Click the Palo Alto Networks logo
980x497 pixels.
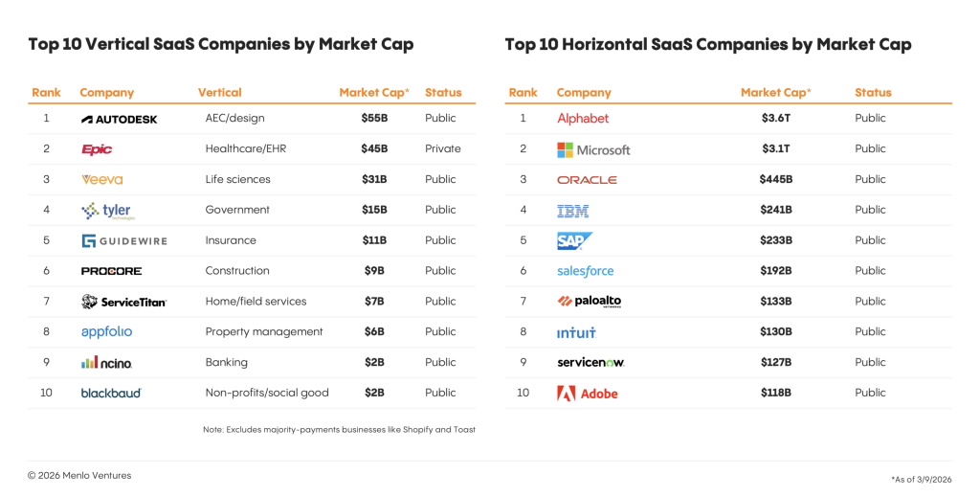pyautogui.click(x=590, y=302)
